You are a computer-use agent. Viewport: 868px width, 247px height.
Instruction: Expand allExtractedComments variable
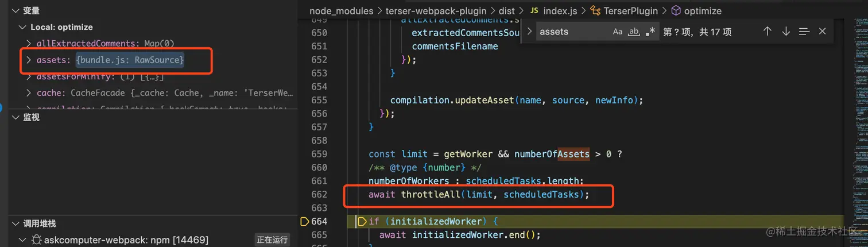point(29,43)
